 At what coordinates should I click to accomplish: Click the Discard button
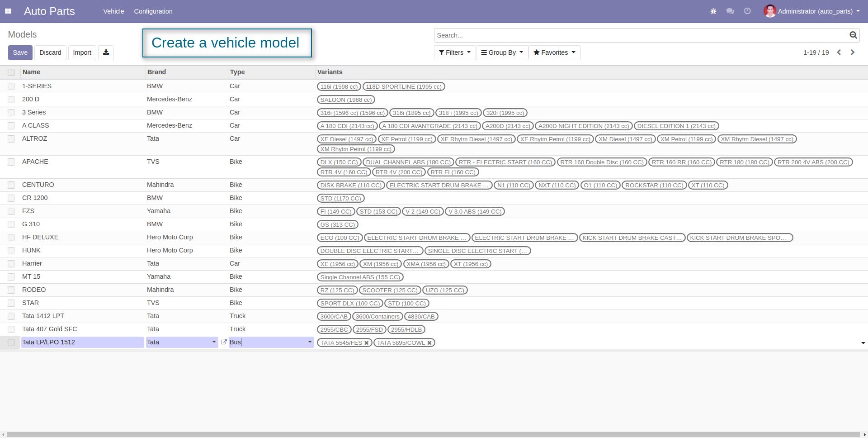click(50, 52)
